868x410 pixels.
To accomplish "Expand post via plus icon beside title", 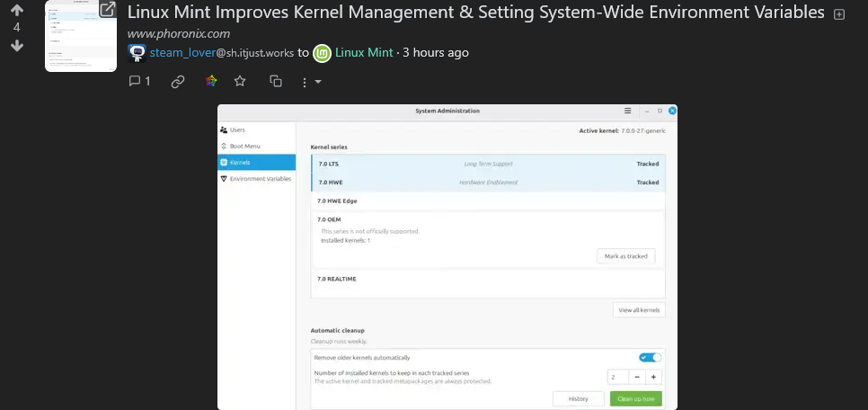I will [839, 14].
